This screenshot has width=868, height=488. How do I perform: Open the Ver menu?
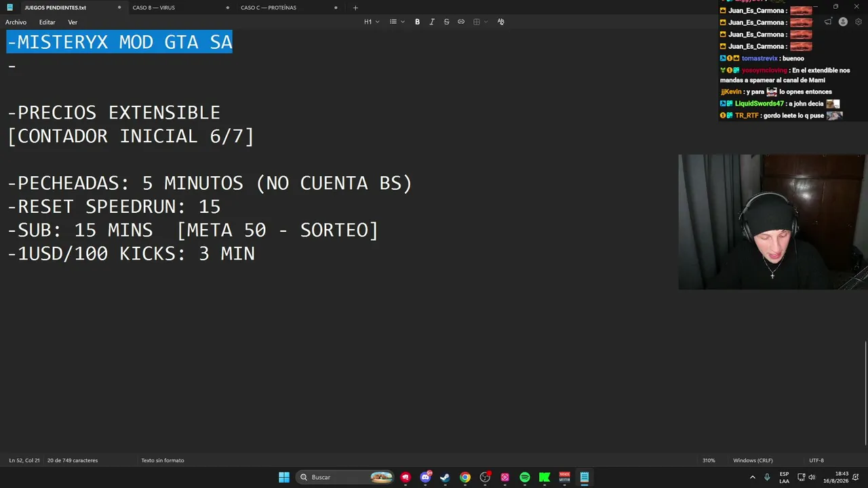click(73, 22)
